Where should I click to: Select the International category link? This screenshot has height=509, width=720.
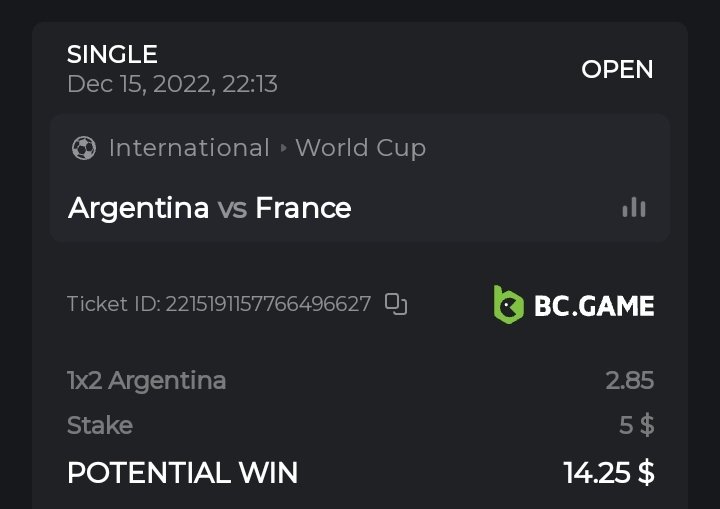point(189,148)
